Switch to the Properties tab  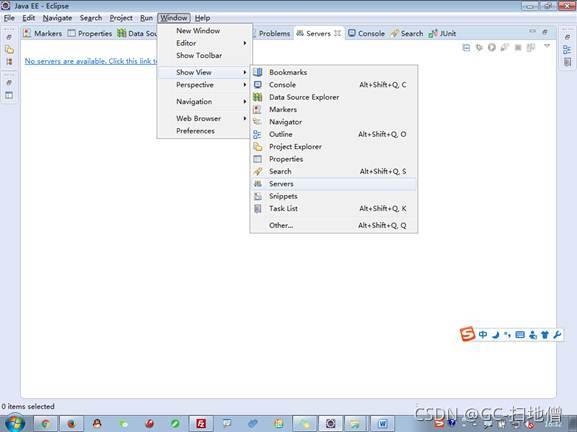click(x=90, y=33)
